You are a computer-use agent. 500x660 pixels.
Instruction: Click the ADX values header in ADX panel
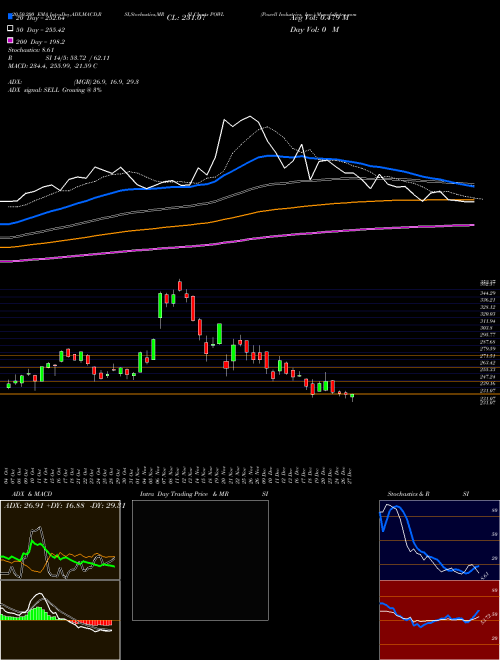point(64,506)
